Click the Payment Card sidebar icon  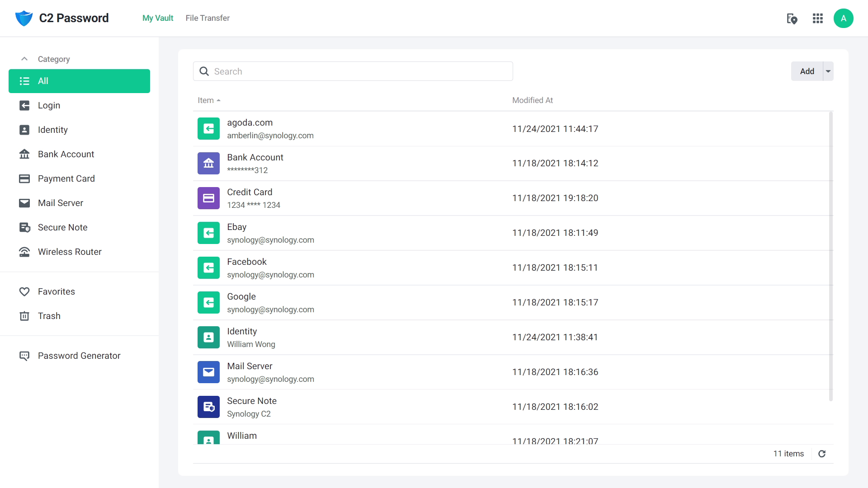pos(24,178)
